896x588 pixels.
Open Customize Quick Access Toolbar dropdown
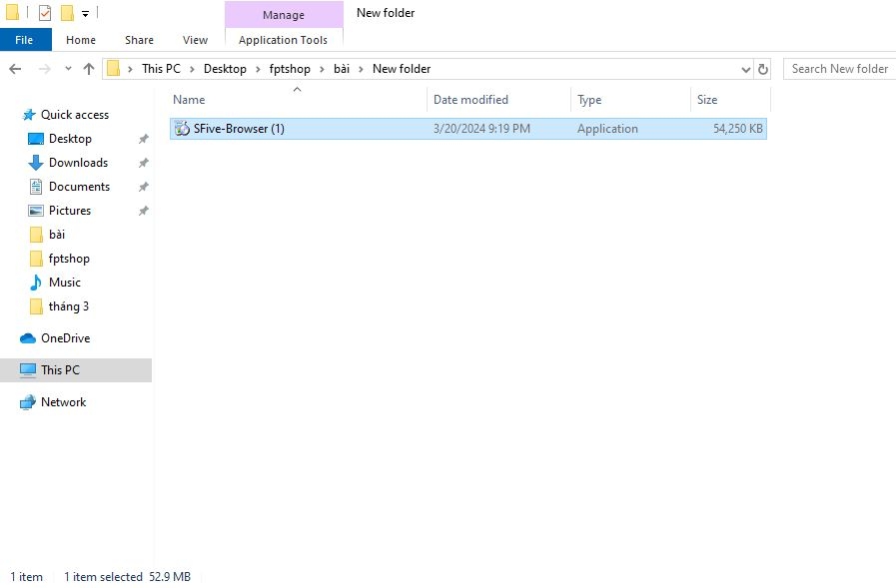coord(85,14)
